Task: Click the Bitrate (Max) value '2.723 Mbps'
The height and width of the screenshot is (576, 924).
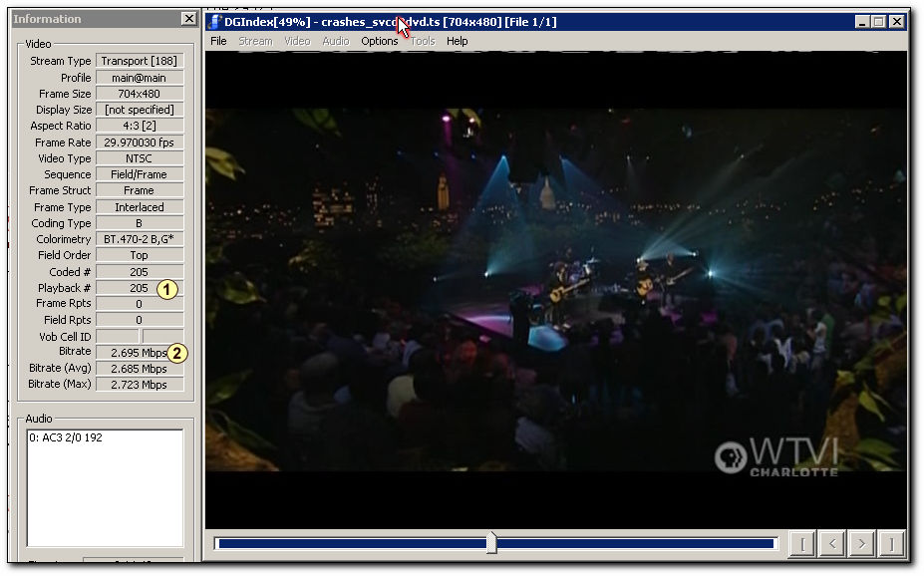Action: 140,385
